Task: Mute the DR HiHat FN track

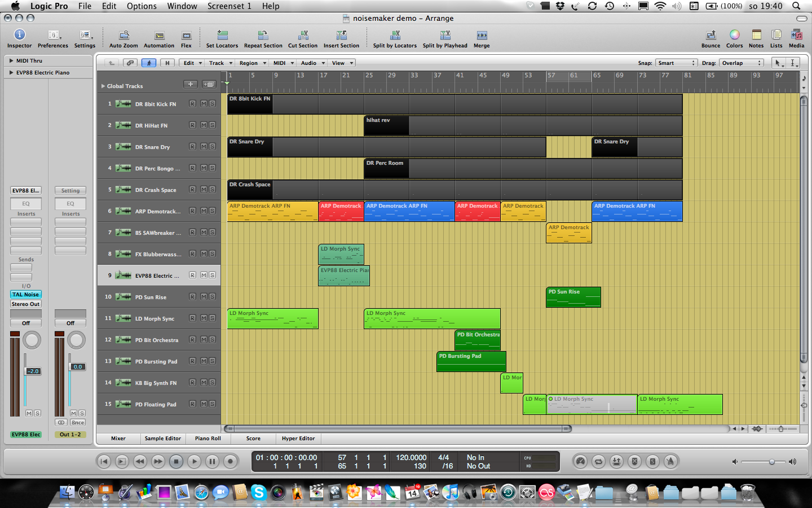Action: pos(204,125)
